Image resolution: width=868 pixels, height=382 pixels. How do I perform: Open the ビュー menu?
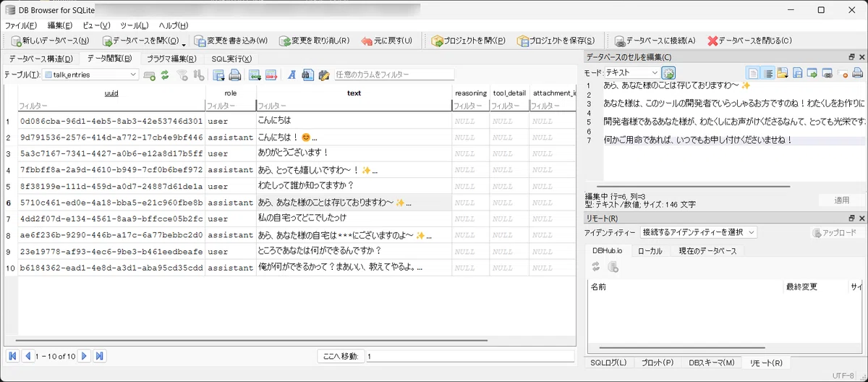coord(96,25)
